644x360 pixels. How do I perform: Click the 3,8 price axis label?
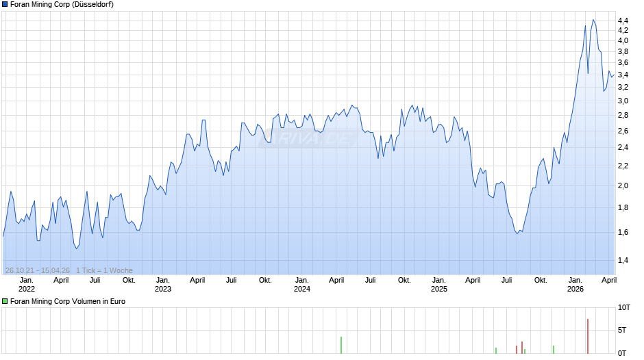(x=623, y=52)
